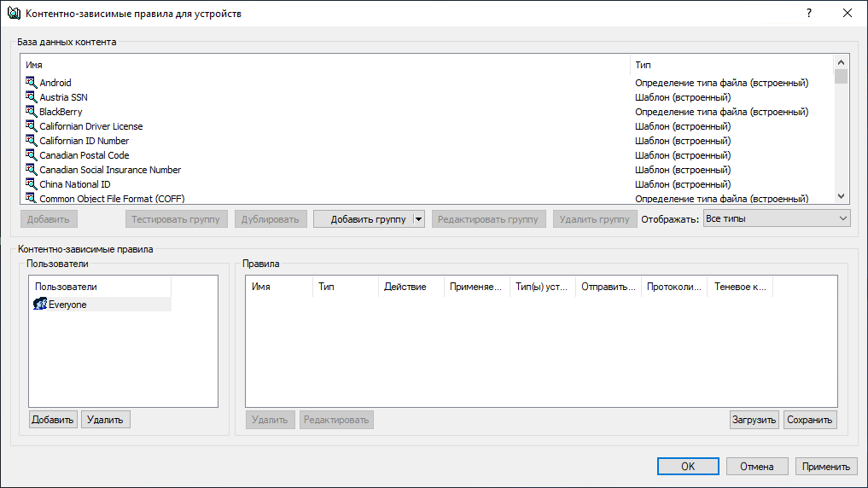Click the question mark help button
868x488 pixels.
809,14
